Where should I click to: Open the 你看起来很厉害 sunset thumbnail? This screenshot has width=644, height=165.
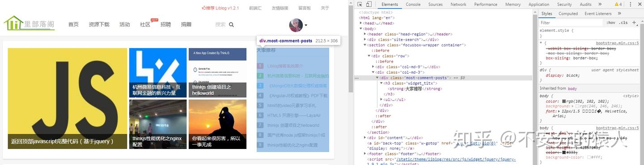point(217,124)
